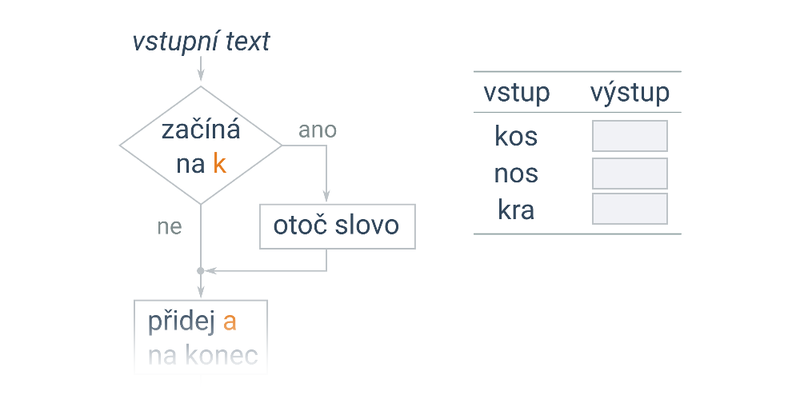Click the 'přidej a na konec' box

(x=201, y=337)
